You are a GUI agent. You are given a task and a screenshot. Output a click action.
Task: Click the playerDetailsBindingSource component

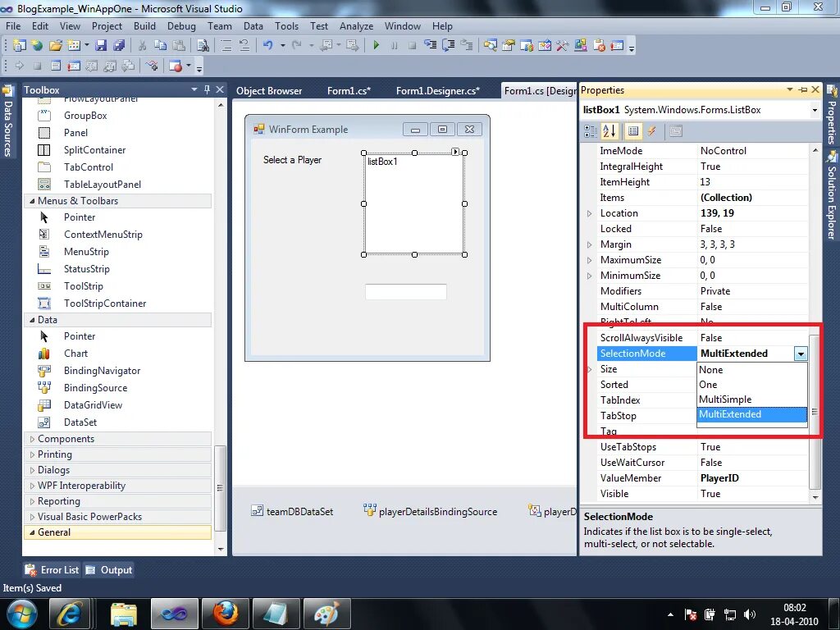coord(430,511)
